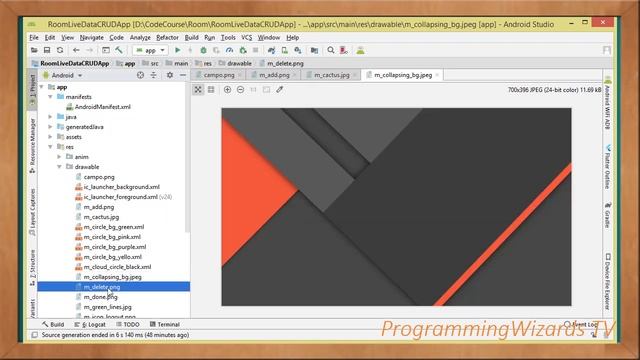The height and width of the screenshot is (360, 640).
Task: Click the Collapse All icon in Project panel
Action: pos(153,75)
